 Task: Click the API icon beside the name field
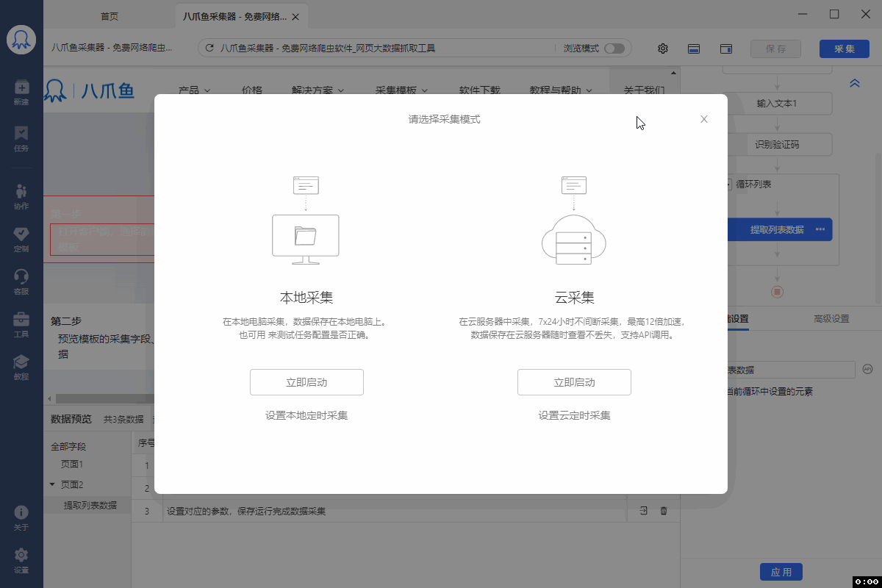pyautogui.click(x=867, y=369)
